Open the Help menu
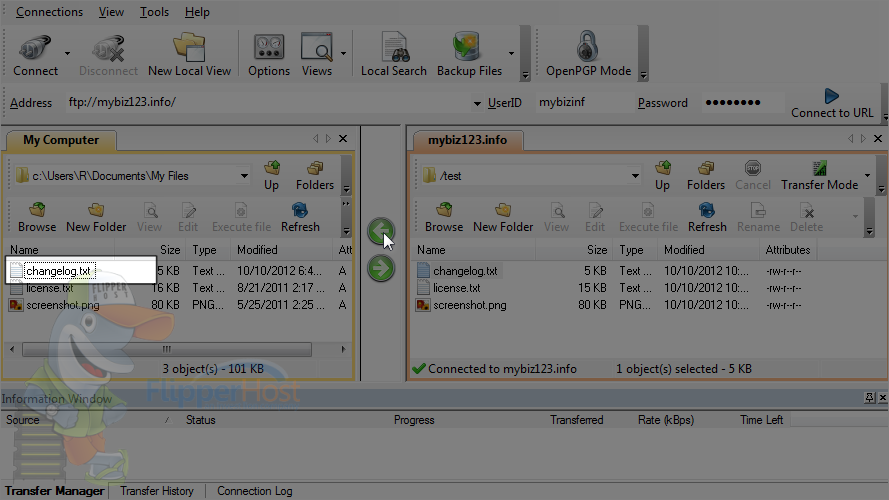The height and width of the screenshot is (500, 889). tap(197, 12)
